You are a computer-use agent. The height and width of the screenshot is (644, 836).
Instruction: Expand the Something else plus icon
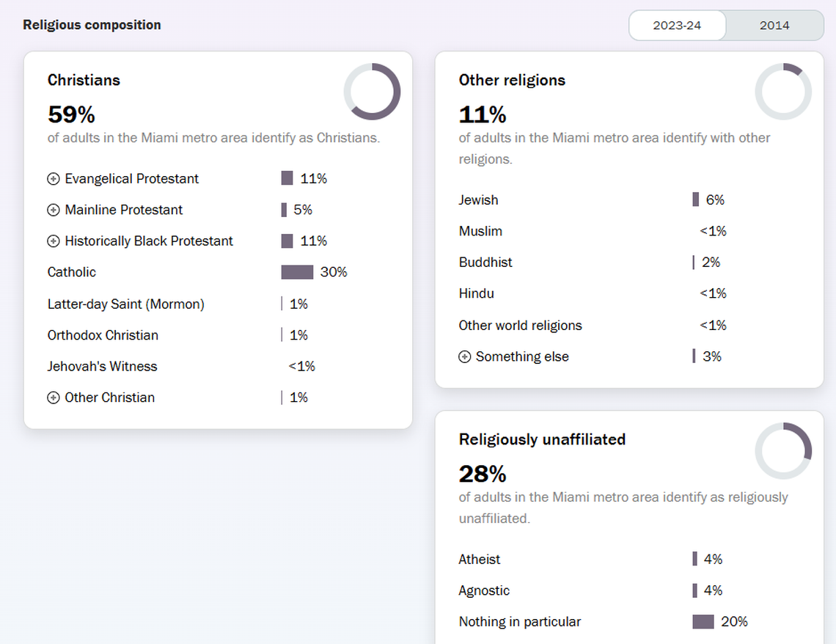[464, 357]
